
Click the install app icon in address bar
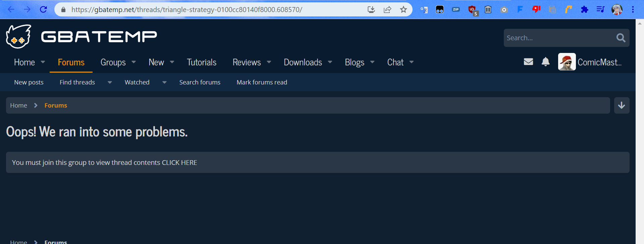point(371,9)
